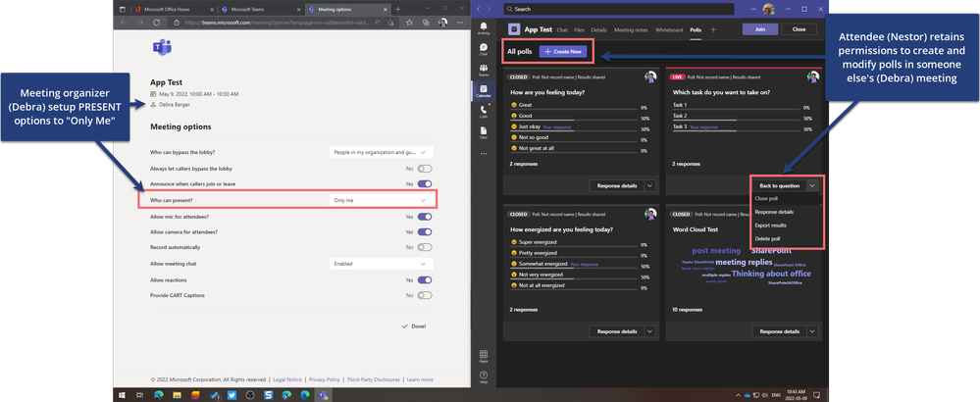Go back in Teams history
Viewport: 980px width, 402px height.
480,10
